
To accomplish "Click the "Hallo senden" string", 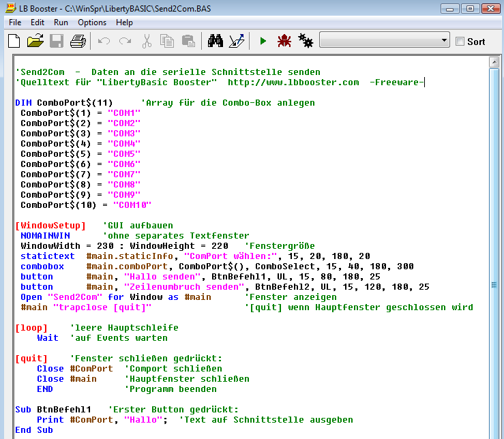I will pos(162,277).
